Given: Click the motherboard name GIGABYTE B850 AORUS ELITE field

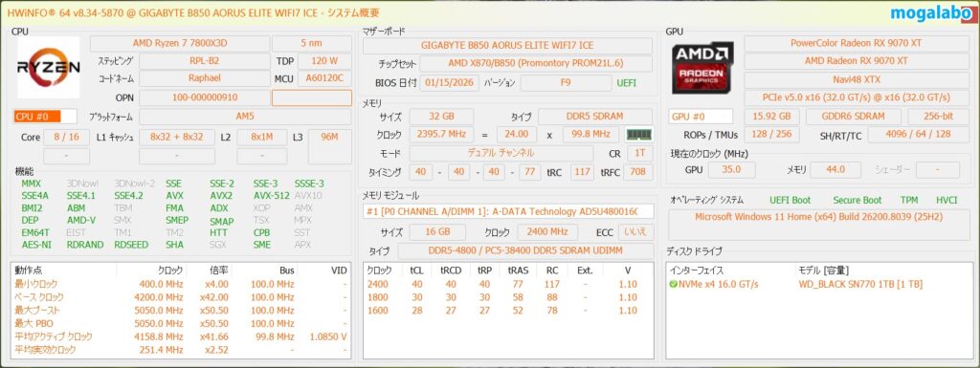Looking at the screenshot, I should tap(507, 46).
